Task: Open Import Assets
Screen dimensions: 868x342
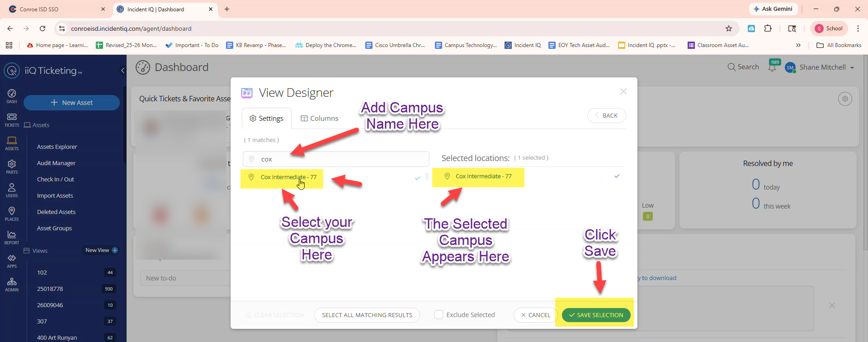Action: (55, 195)
